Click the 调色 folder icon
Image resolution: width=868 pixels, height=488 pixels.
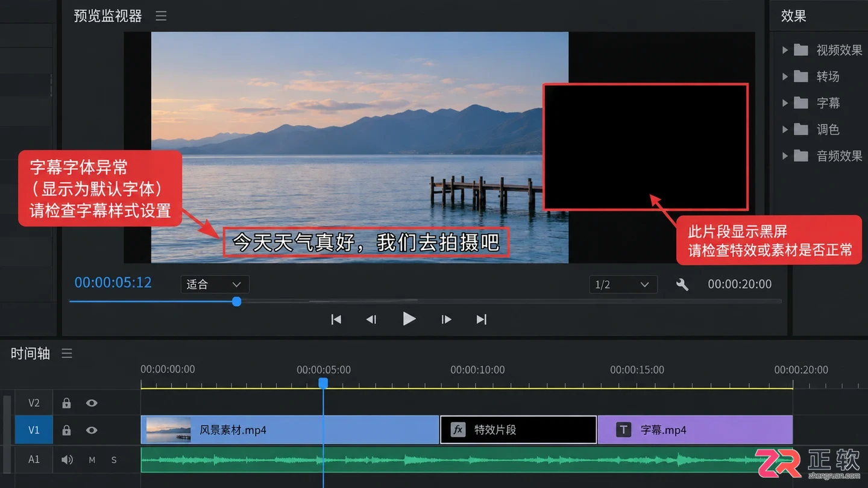pyautogui.click(x=801, y=130)
